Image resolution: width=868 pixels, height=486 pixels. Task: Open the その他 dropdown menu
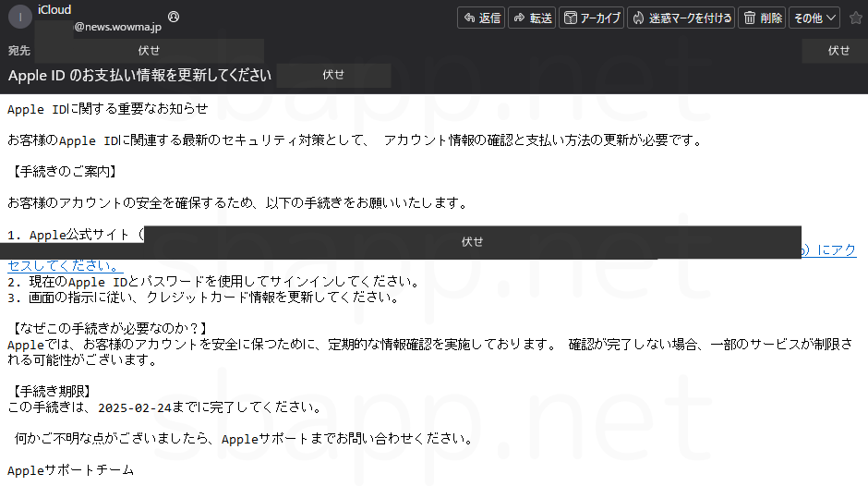point(814,18)
